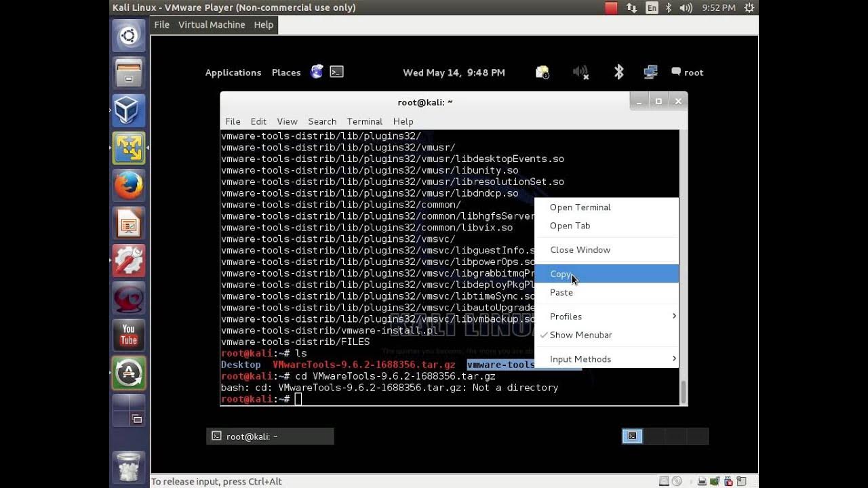Viewport: 868px width, 488px height.
Task: Choose Paste from the context menu
Action: [x=606, y=292]
